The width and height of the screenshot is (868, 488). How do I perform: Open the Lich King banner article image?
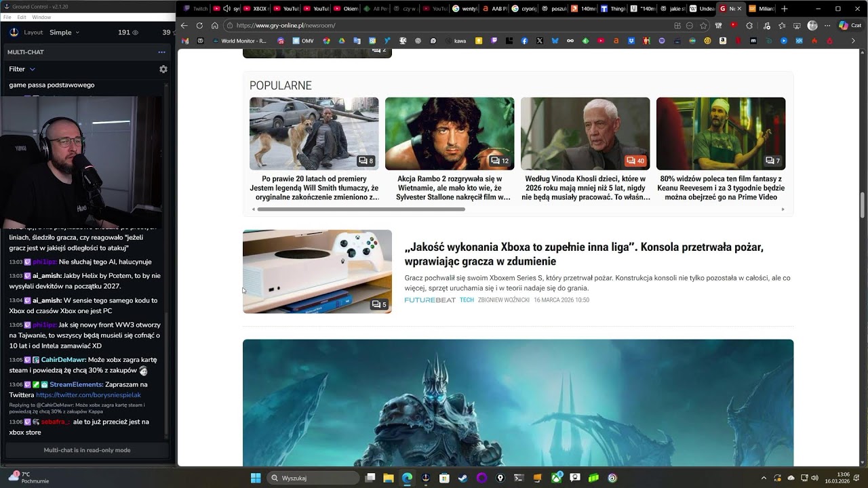tap(518, 403)
